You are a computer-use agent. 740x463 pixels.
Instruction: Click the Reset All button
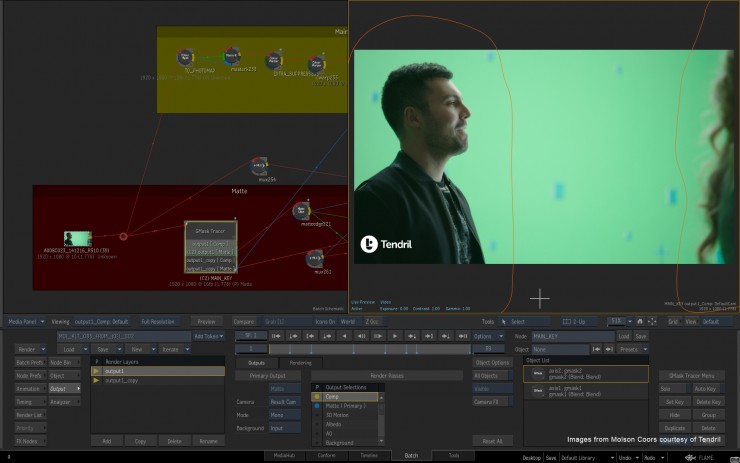(x=491, y=440)
